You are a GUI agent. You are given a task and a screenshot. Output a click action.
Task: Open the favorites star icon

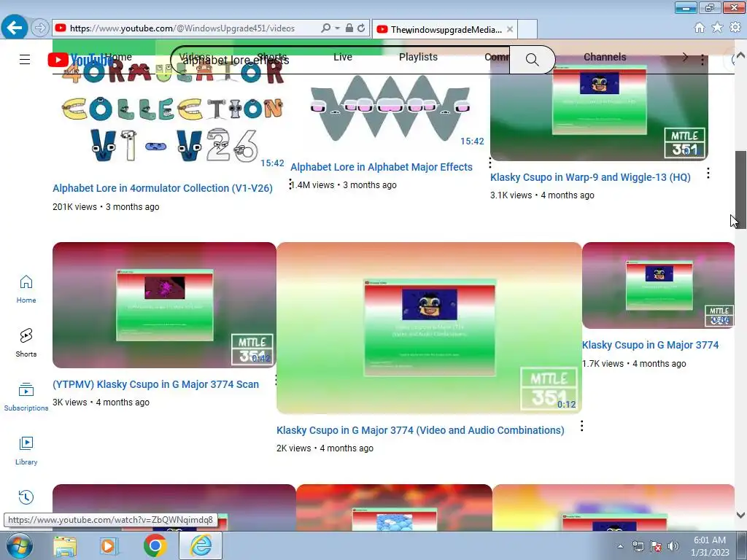pos(717,28)
